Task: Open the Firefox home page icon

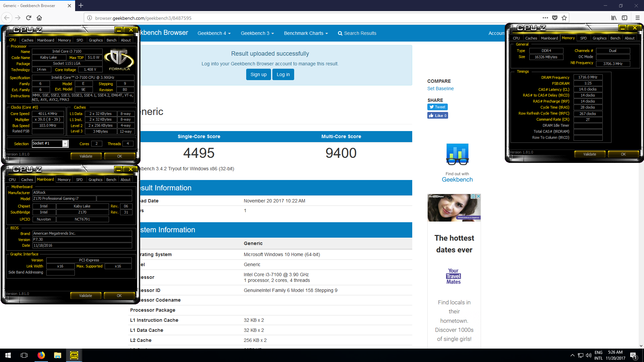Action: [39, 18]
